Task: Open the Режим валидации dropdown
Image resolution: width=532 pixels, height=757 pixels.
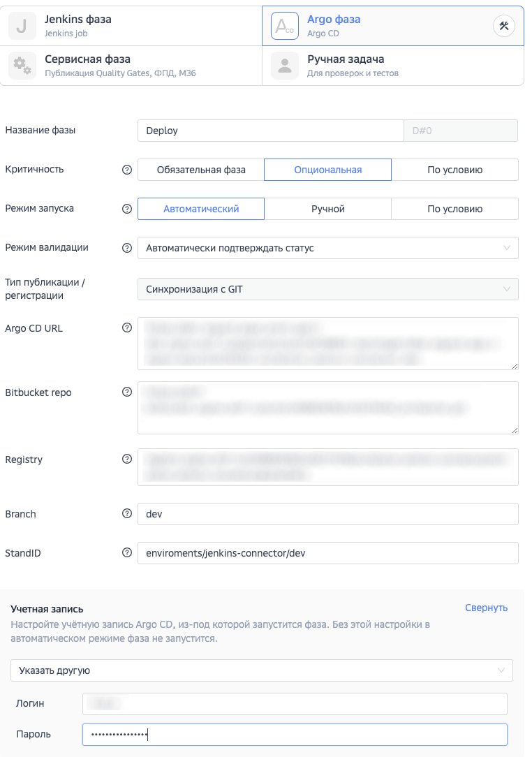Action: click(x=328, y=248)
